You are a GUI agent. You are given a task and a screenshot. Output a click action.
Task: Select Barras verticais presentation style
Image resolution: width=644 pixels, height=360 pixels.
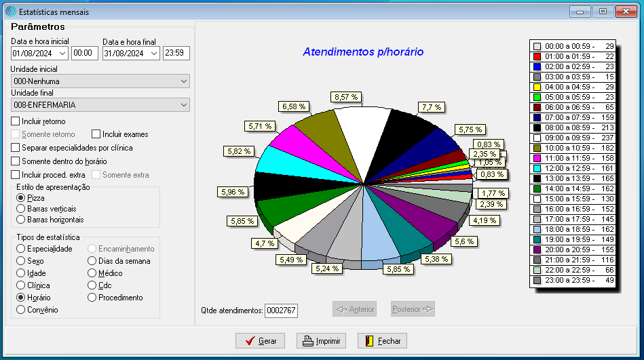coord(20,209)
